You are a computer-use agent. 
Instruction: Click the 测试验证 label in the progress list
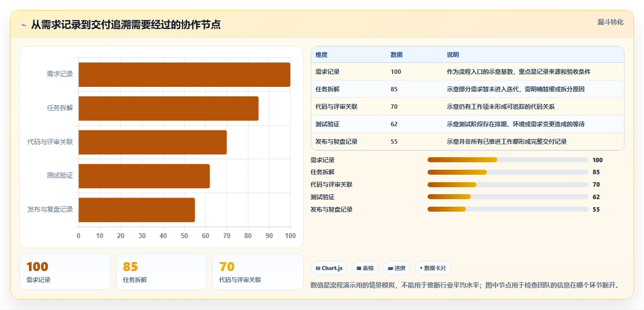(322, 197)
